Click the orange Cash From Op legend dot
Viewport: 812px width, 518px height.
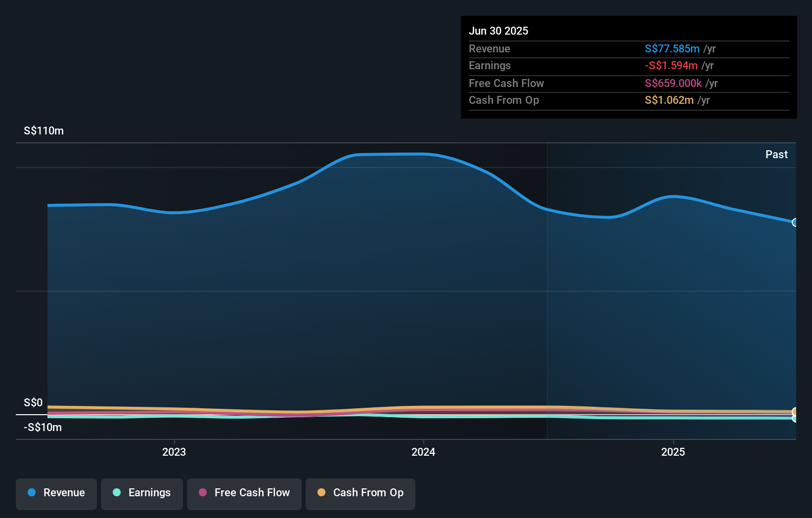321,493
